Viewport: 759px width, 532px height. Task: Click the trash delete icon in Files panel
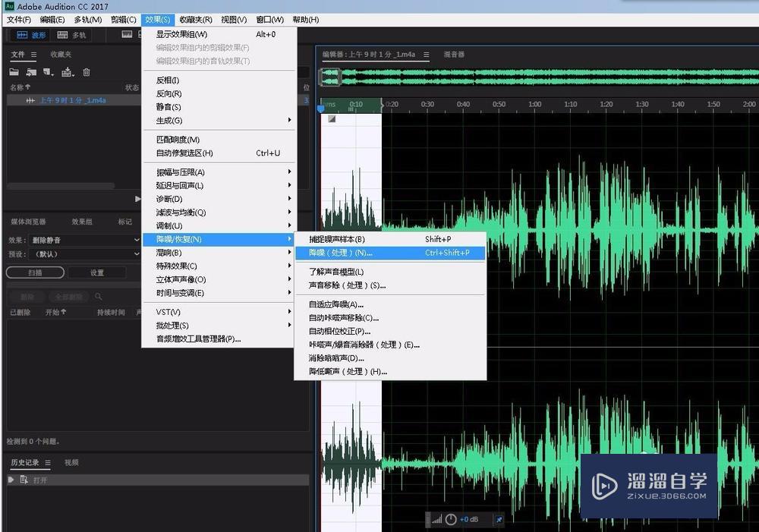[x=87, y=73]
